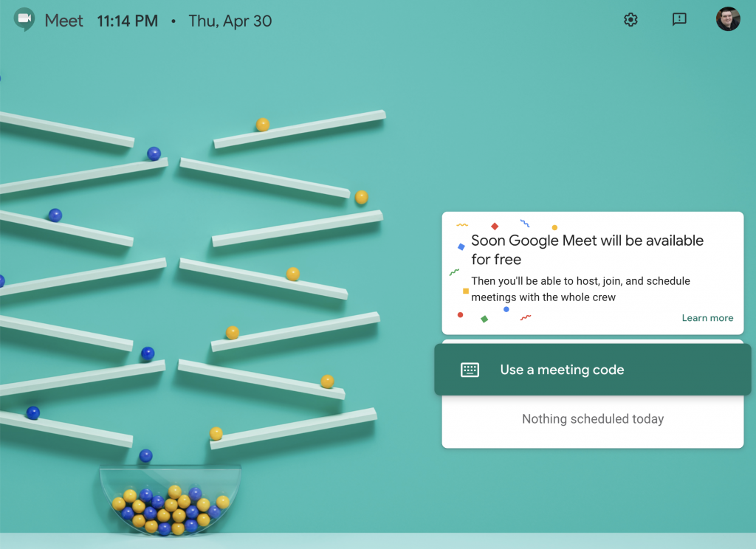The image size is (756, 549).
Task: Open the settings gear
Action: coord(630,20)
